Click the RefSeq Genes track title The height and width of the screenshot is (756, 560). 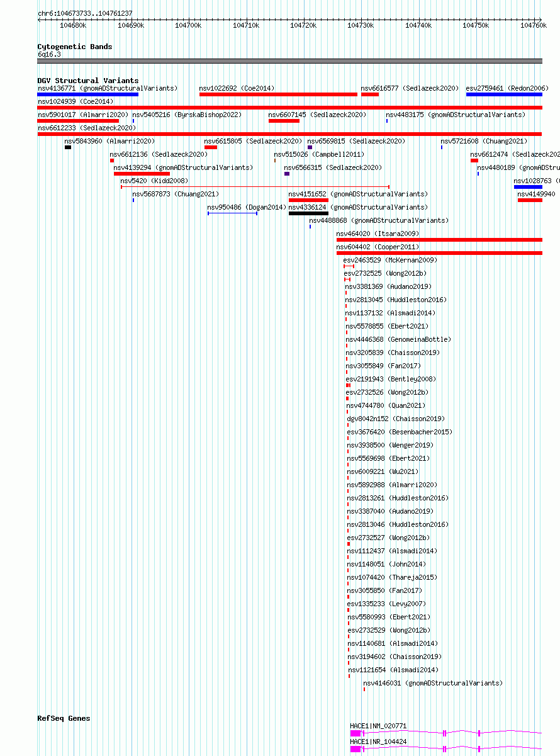point(64,718)
